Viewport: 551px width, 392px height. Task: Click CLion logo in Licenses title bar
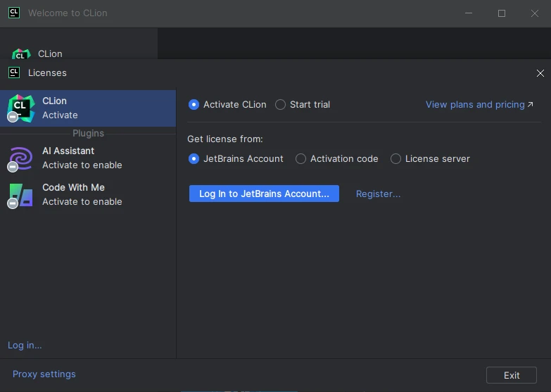click(13, 72)
